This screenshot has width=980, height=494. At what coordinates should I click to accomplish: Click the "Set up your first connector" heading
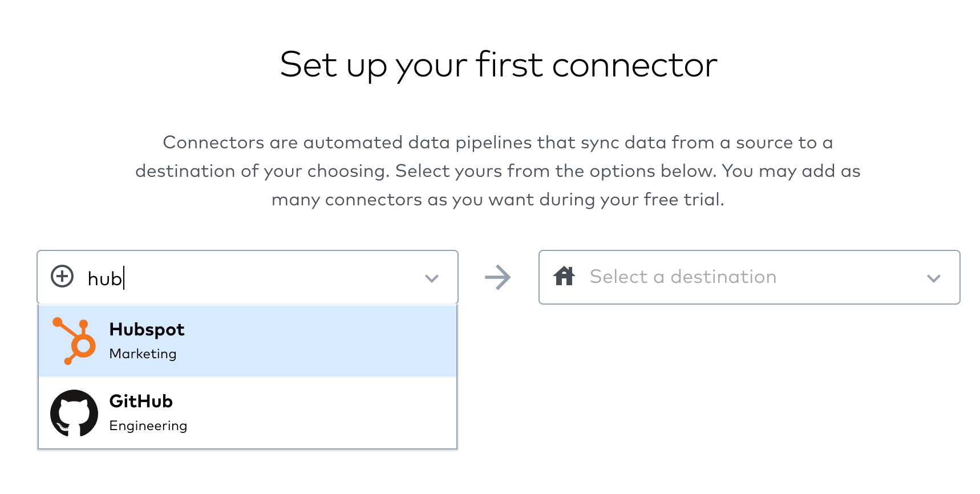tap(499, 65)
